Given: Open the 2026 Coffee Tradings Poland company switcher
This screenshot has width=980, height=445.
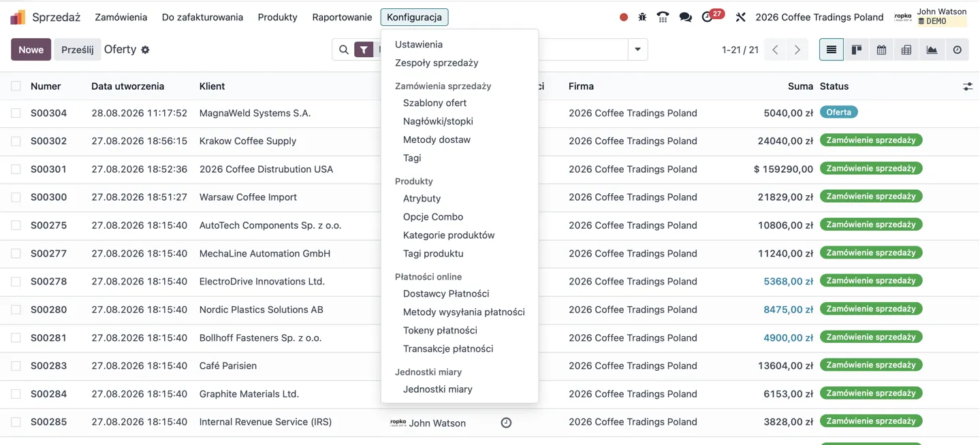Looking at the screenshot, I should pyautogui.click(x=819, y=17).
